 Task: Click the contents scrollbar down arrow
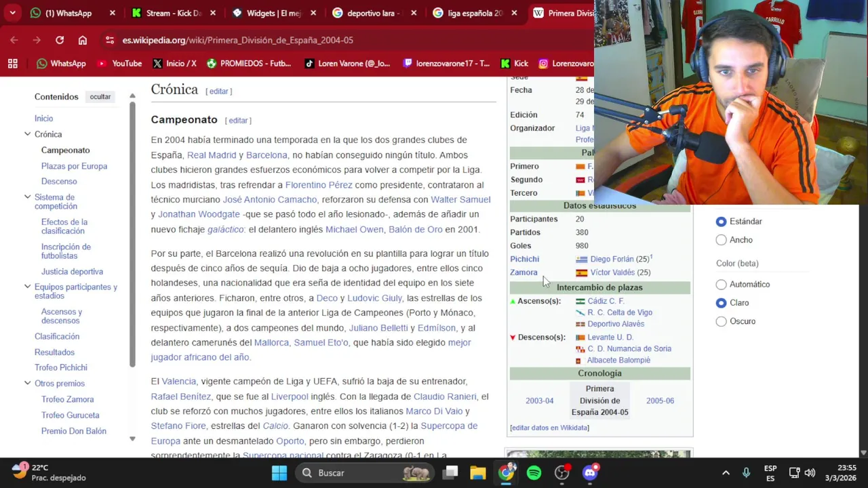click(132, 439)
